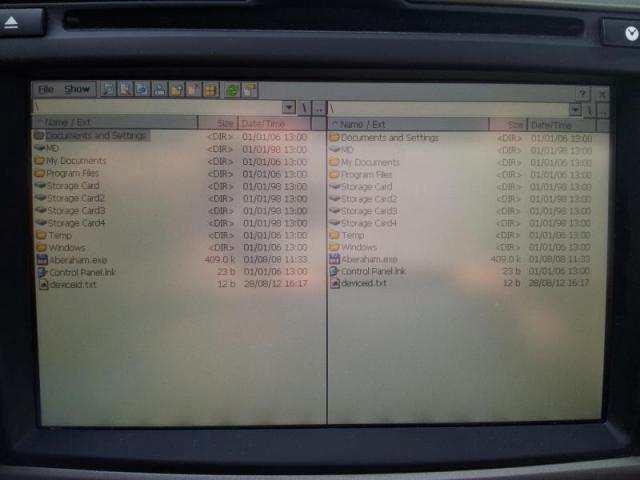Select Control Panel.lnk in left pane
Image resolution: width=640 pixels, height=480 pixels.
(77, 272)
